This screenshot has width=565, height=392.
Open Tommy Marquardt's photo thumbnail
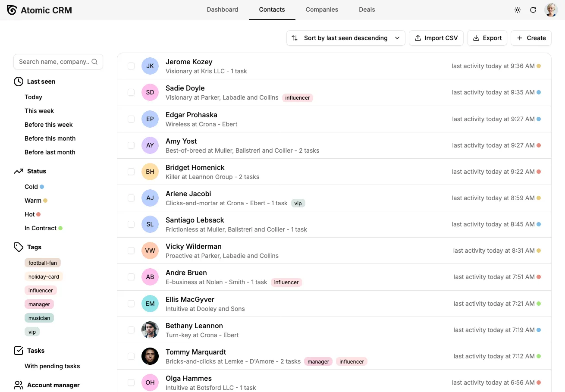click(x=150, y=356)
